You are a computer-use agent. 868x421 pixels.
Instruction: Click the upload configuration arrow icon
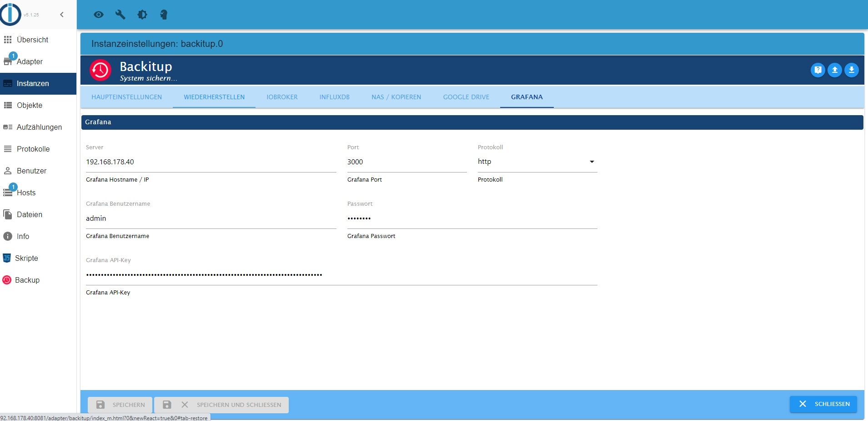click(x=835, y=70)
